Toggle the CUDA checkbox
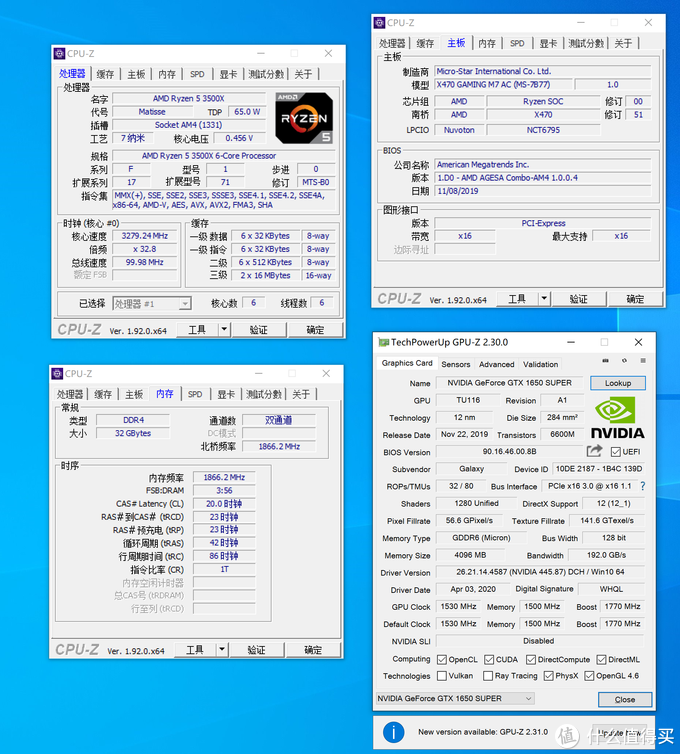 pyautogui.click(x=489, y=659)
